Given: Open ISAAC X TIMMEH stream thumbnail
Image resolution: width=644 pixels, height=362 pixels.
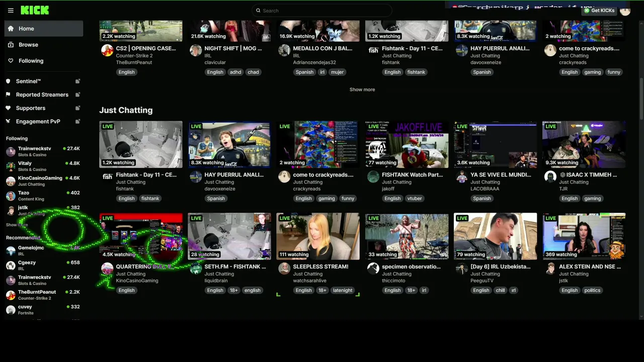Looking at the screenshot, I should click(584, 144).
